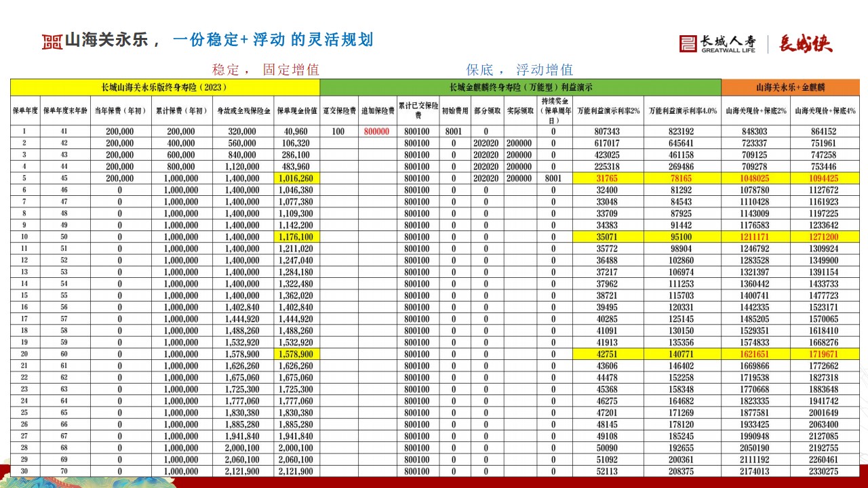Select the year 30 value 208375

coord(682,471)
